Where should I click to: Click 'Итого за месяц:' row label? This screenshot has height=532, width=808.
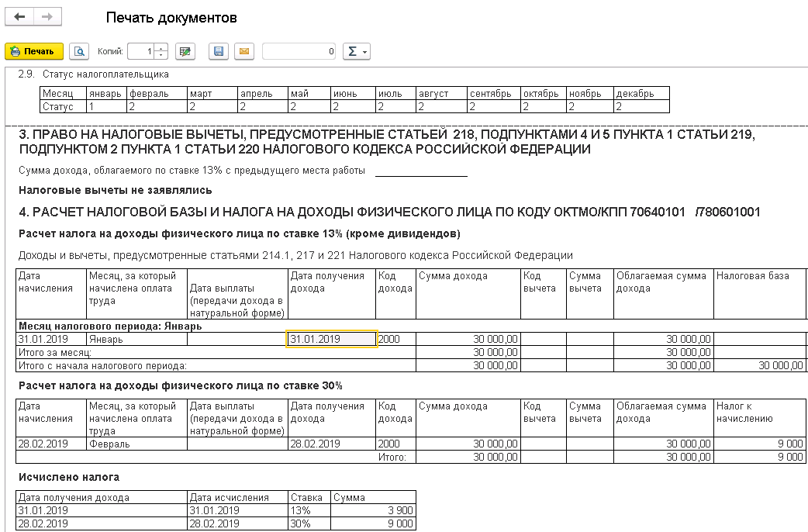click(55, 353)
